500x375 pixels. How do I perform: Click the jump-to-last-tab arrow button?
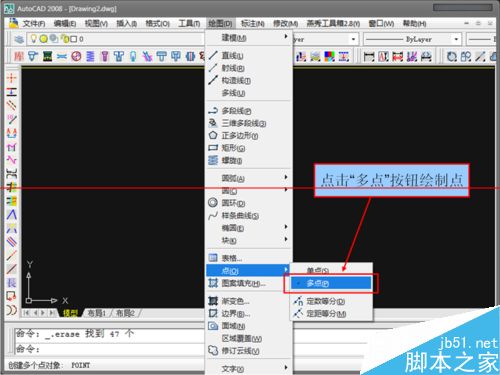[52, 313]
